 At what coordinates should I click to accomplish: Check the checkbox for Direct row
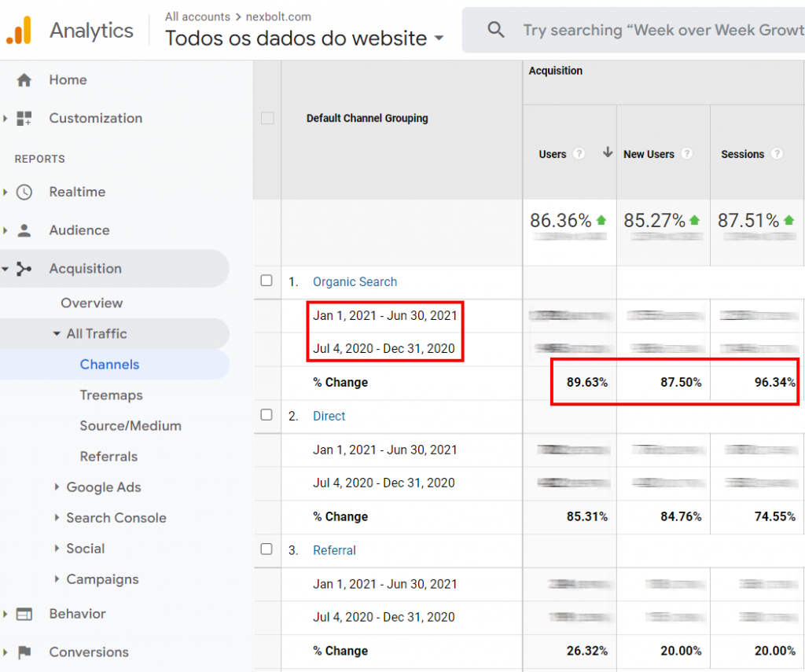[x=267, y=415]
